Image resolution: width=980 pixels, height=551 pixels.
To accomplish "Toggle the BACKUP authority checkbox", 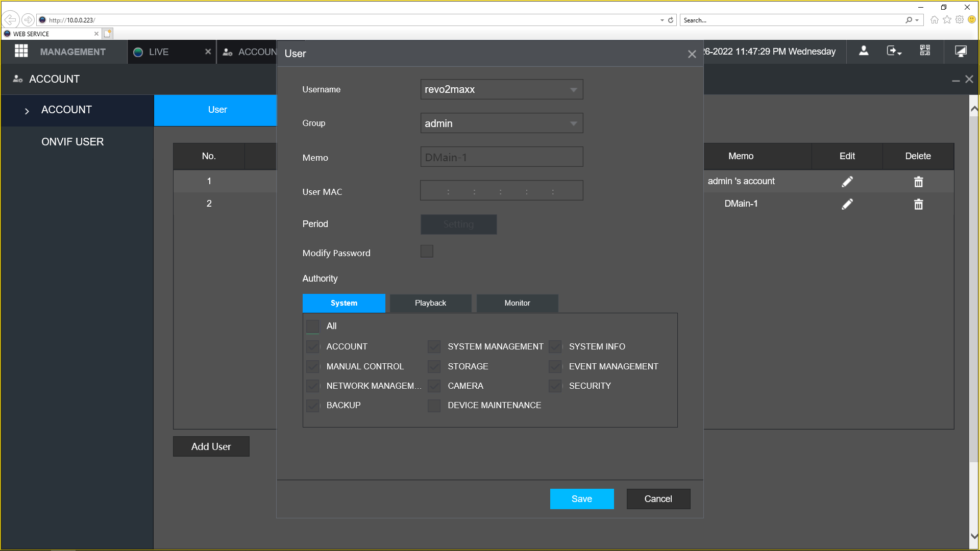I will click(x=312, y=406).
